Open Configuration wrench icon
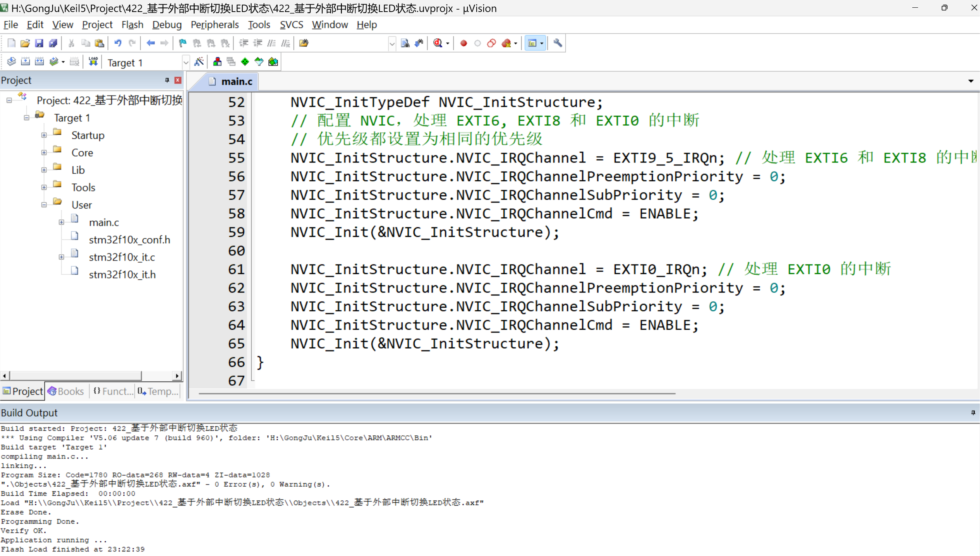 (x=558, y=43)
